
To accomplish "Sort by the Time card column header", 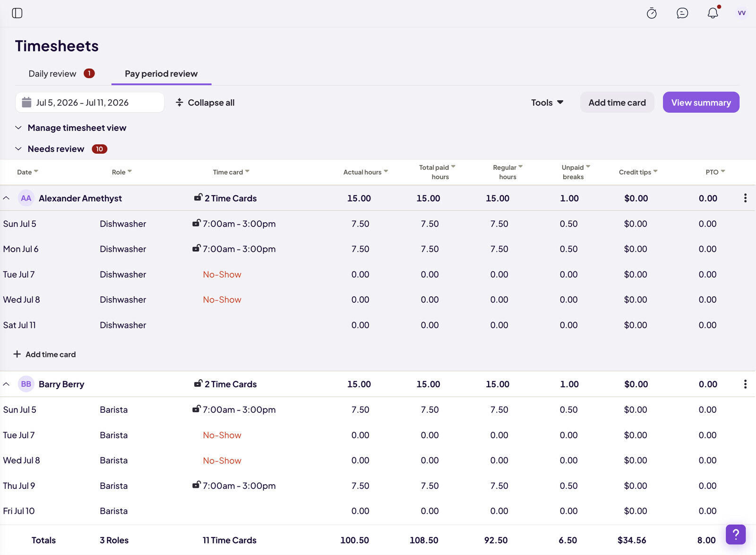I will click(231, 172).
